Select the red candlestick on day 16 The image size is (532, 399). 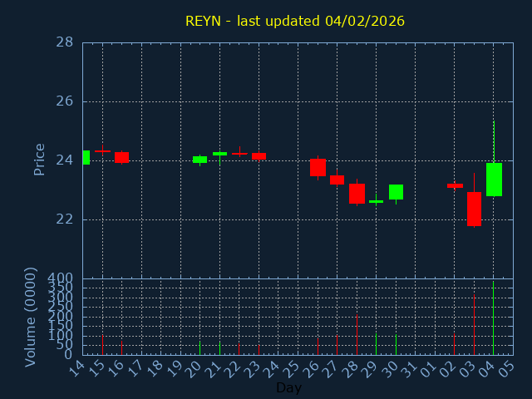tap(121, 157)
